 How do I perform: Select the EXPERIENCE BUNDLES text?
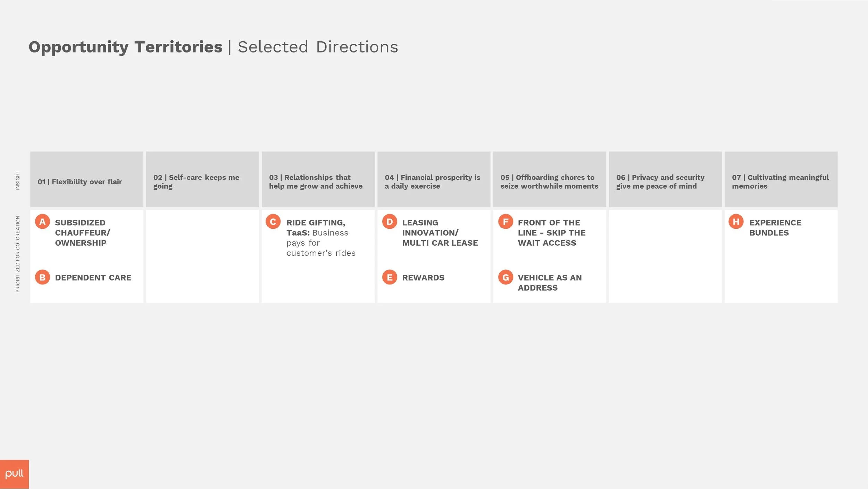[x=775, y=228]
